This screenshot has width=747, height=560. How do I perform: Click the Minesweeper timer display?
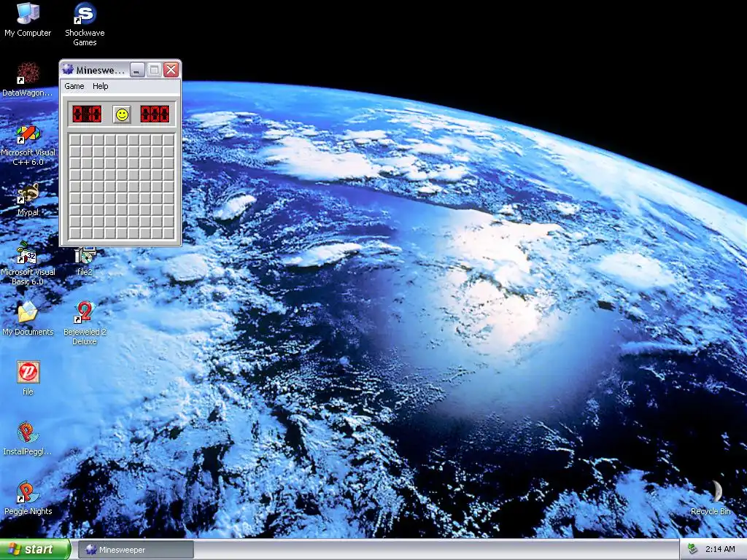pyautogui.click(x=155, y=114)
